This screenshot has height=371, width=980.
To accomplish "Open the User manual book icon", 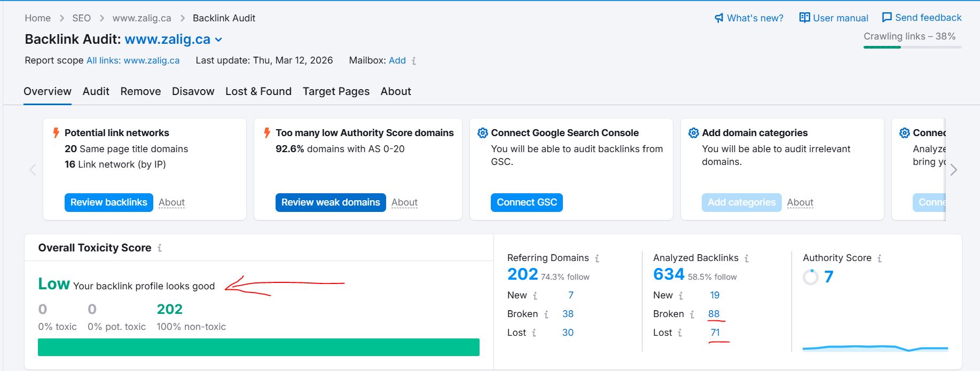I will (804, 18).
